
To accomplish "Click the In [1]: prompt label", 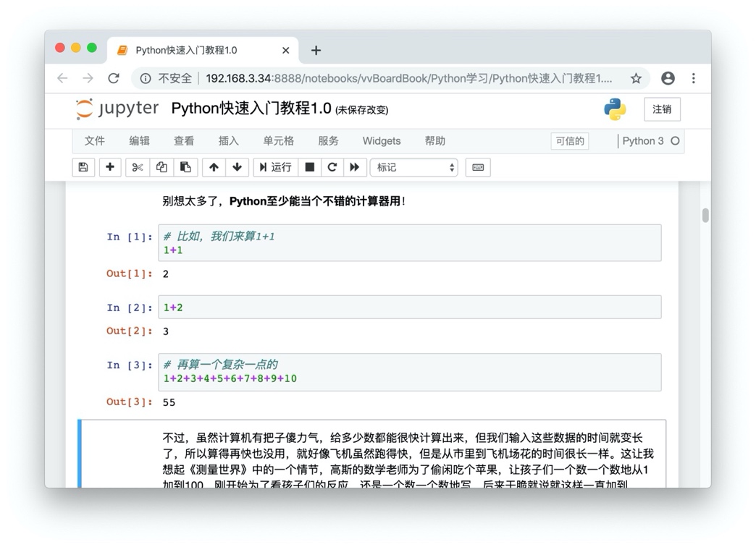I will 130,237.
